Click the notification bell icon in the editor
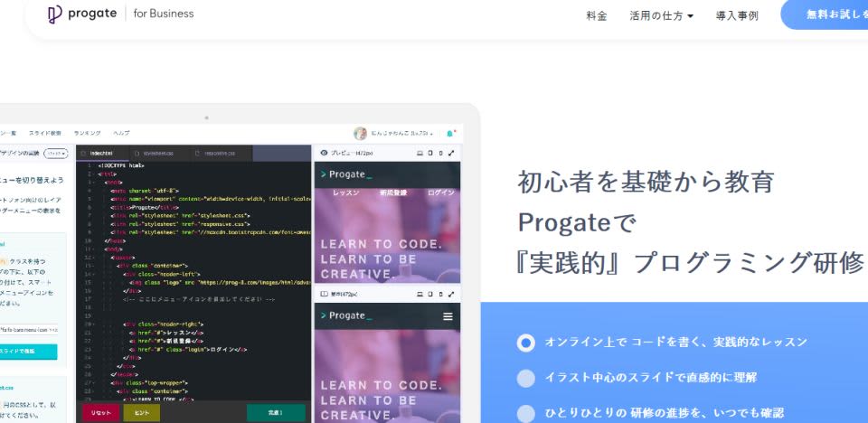Image resolution: width=868 pixels, height=423 pixels. (450, 134)
